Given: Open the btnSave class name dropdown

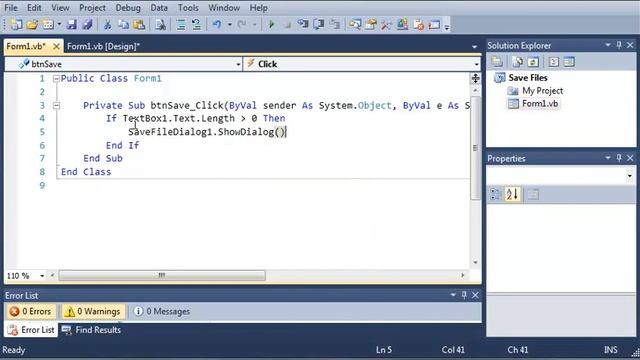Looking at the screenshot, I should pyautogui.click(x=238, y=64).
